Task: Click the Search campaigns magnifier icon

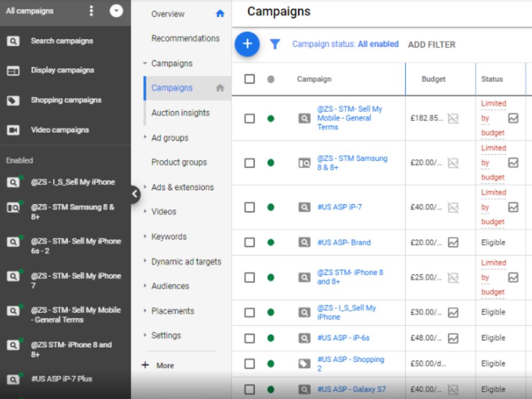Action: click(13, 41)
